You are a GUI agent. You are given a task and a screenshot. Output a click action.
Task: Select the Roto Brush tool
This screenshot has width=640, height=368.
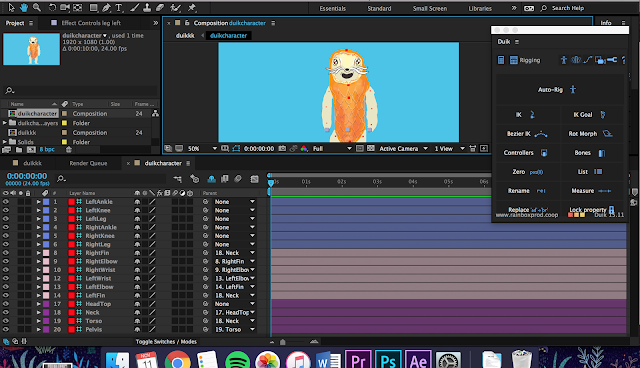point(176,7)
